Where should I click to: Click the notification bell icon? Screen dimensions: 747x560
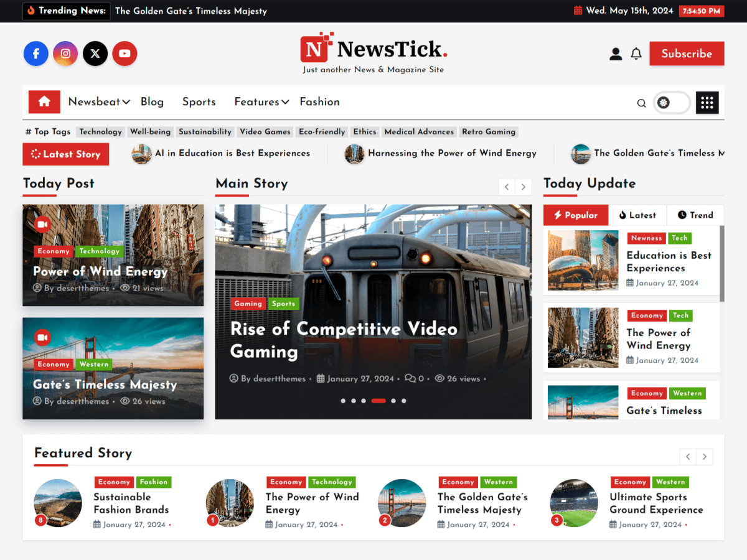coord(636,54)
